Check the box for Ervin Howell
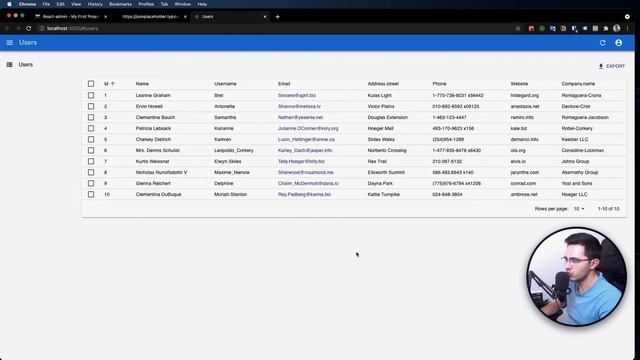The width and height of the screenshot is (640, 360). point(91,106)
